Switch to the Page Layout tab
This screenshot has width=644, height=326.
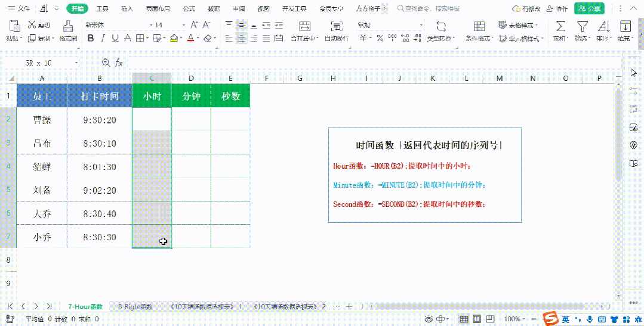click(x=158, y=8)
